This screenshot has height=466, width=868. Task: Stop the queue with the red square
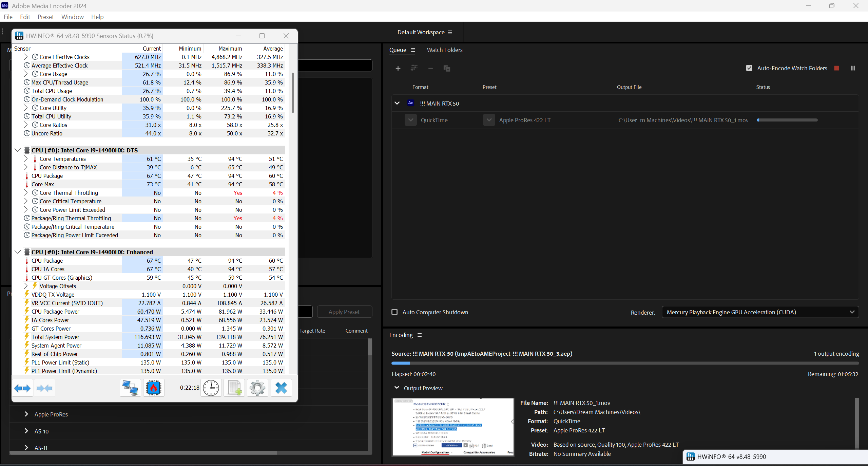[x=836, y=68]
